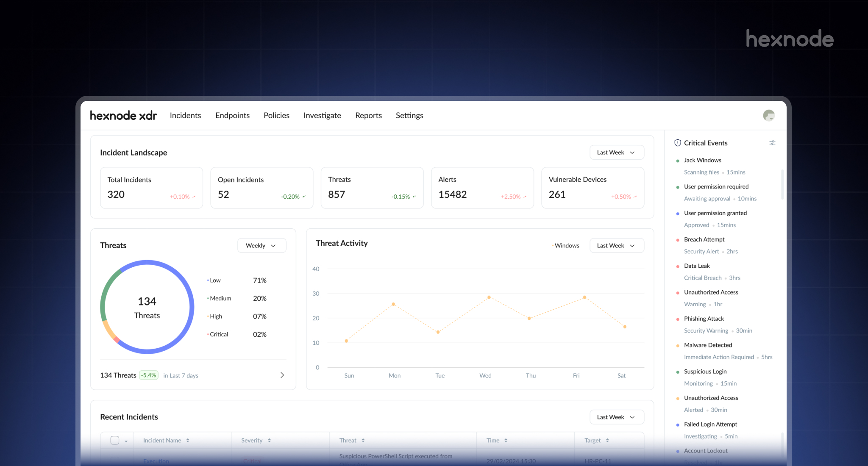Sort by Severity column arrows
Image resolution: width=868 pixels, height=466 pixels.
[x=269, y=441]
